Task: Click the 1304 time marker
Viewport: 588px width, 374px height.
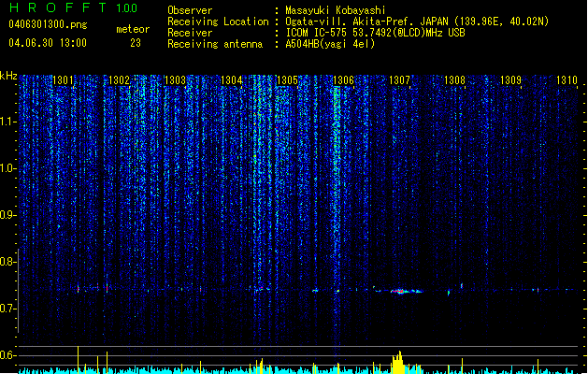Action: tap(232, 80)
